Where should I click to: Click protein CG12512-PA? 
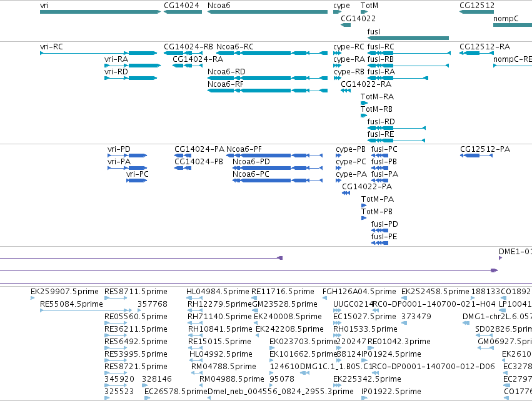(476, 156)
